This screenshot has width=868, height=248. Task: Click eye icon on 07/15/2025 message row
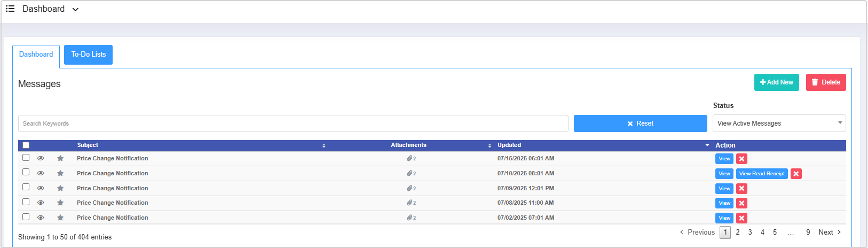pos(41,159)
